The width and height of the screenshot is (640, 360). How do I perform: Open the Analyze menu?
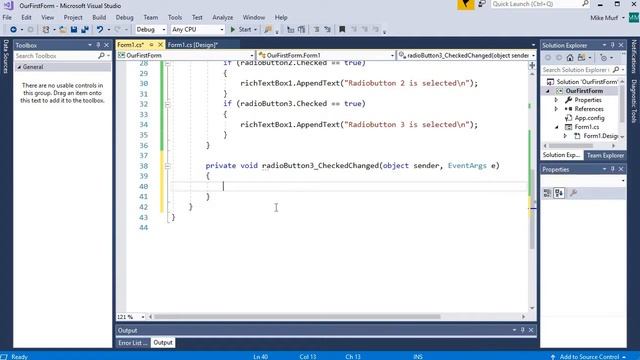(x=222, y=18)
